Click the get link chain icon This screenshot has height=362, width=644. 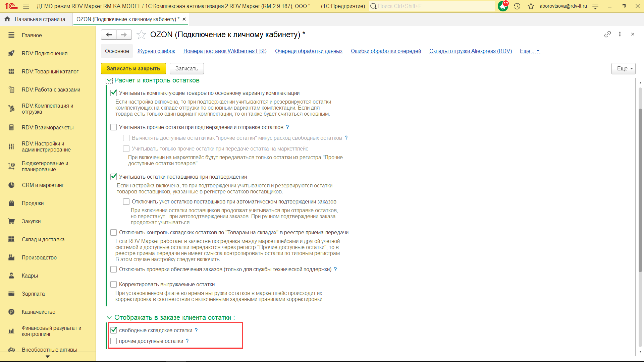pyautogui.click(x=607, y=34)
